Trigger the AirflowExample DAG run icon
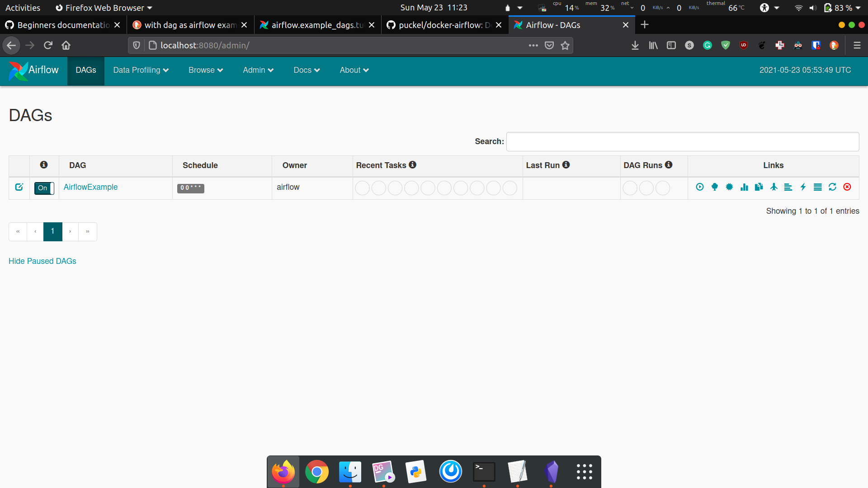868x488 pixels. tap(700, 187)
